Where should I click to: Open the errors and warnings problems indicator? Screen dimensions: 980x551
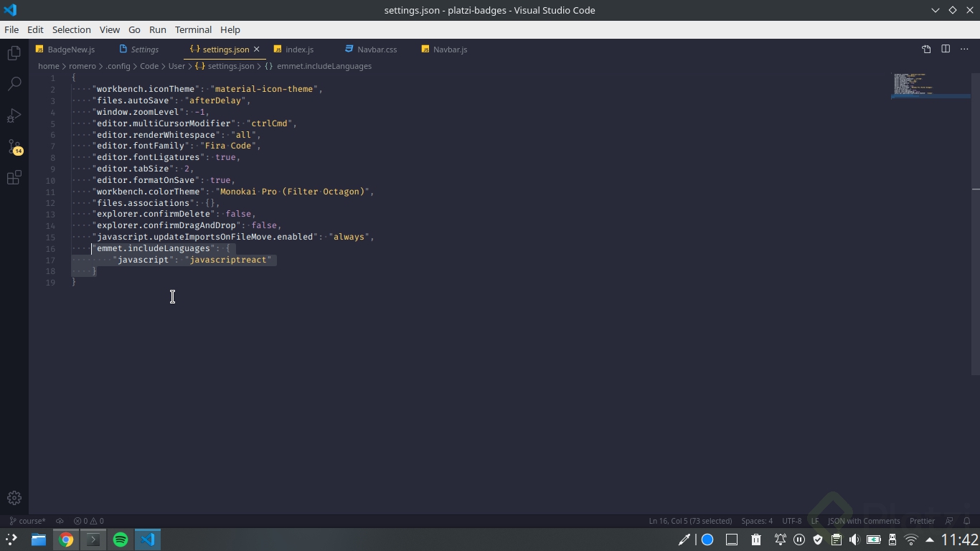pyautogui.click(x=88, y=521)
